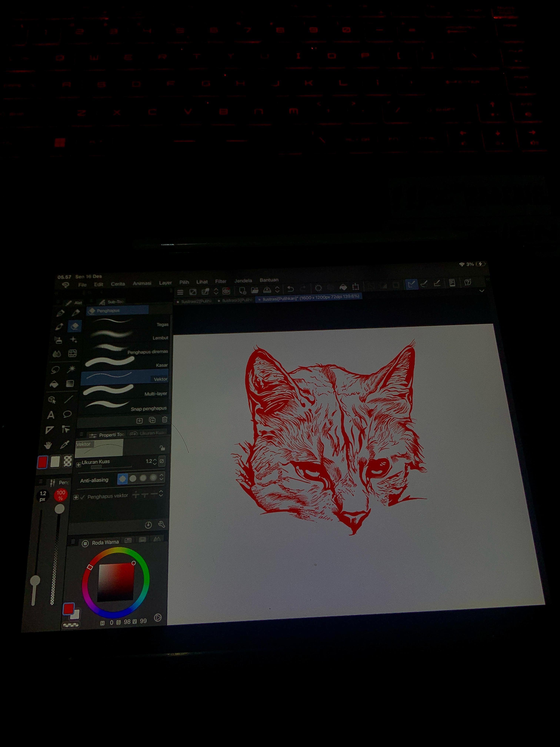
Task: Select the Text tool
Action: pyautogui.click(x=51, y=415)
